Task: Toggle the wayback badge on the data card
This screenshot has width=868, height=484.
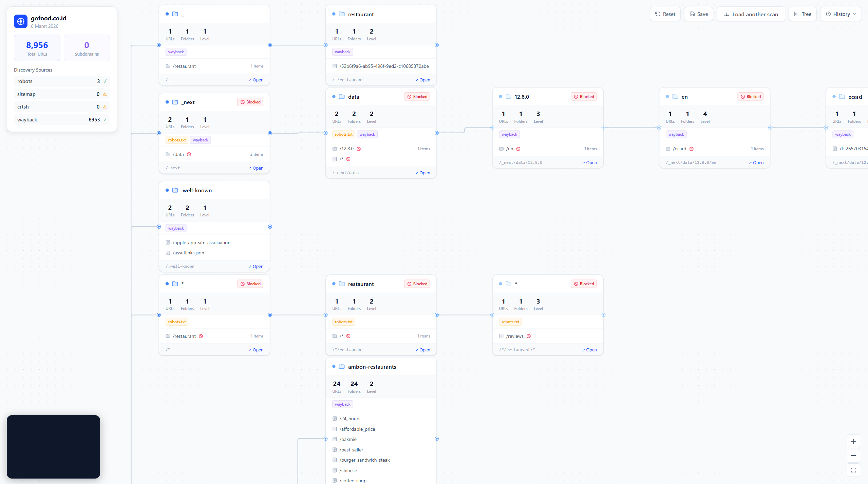Action: click(x=367, y=134)
